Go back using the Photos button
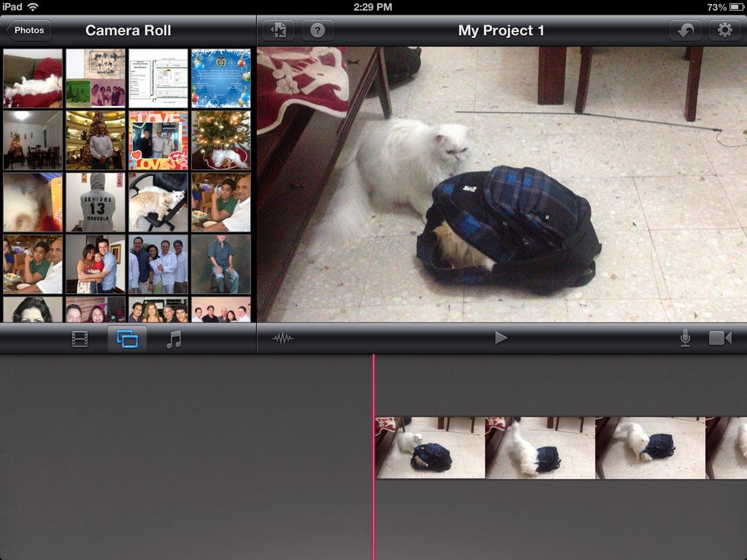747x560 pixels. (27, 30)
